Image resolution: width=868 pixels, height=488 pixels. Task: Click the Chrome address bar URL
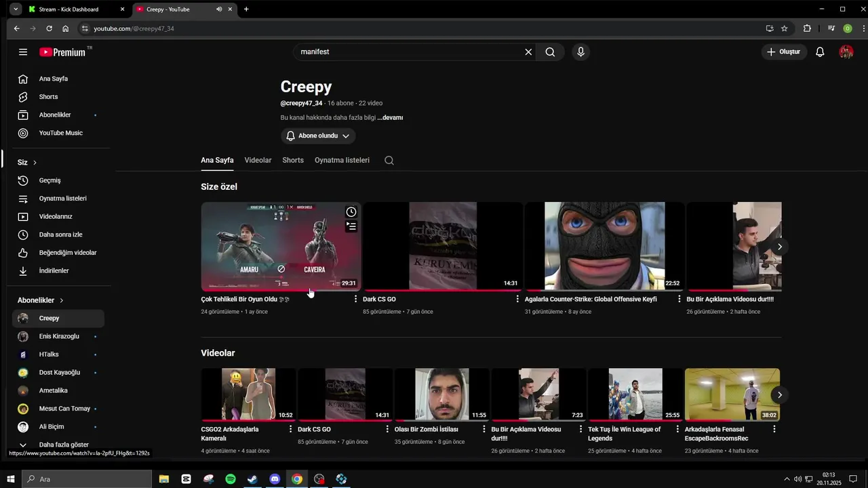click(134, 28)
